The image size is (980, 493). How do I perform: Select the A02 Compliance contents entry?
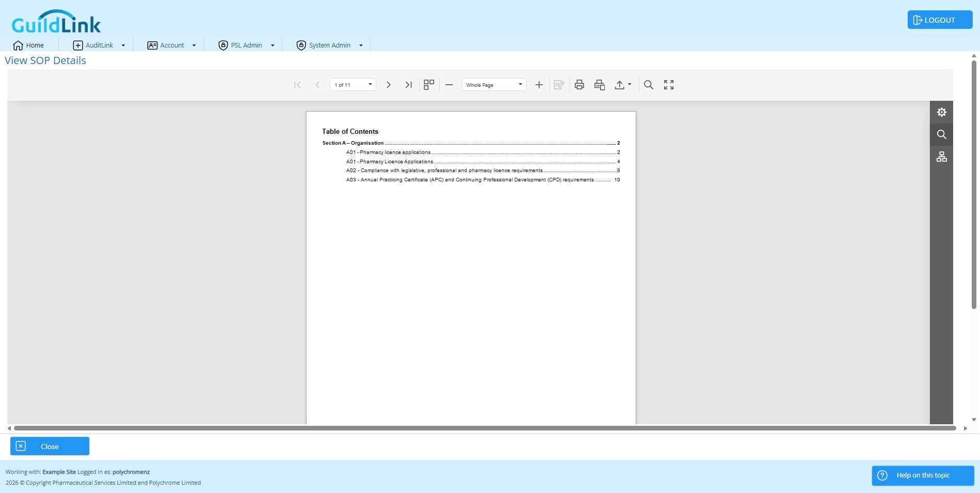pos(483,171)
